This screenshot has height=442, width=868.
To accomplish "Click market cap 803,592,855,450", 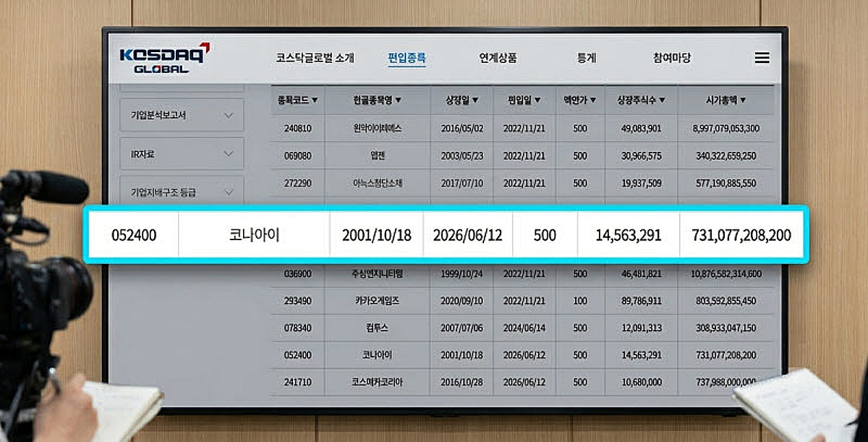I will 726,300.
